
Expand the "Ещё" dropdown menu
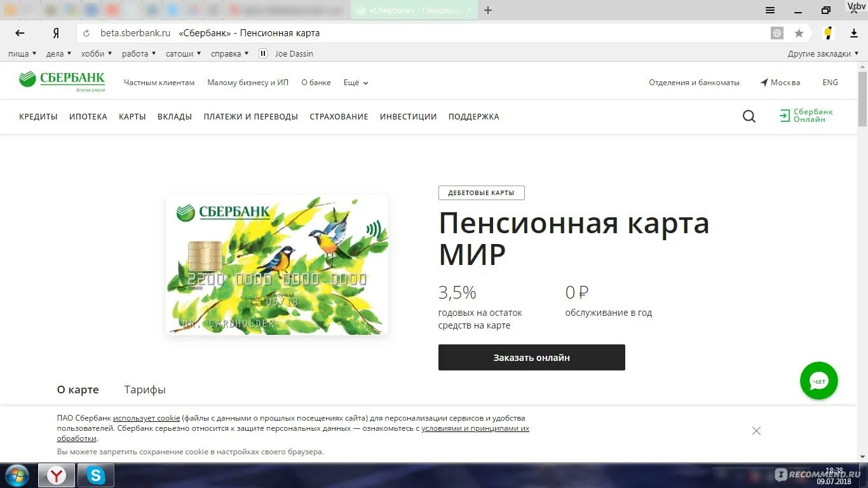click(x=356, y=83)
